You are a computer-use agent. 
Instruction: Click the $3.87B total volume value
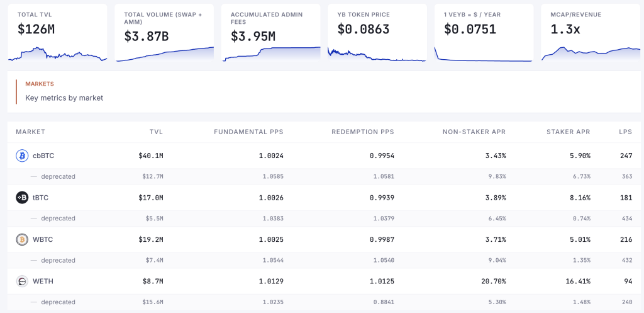coord(146,36)
